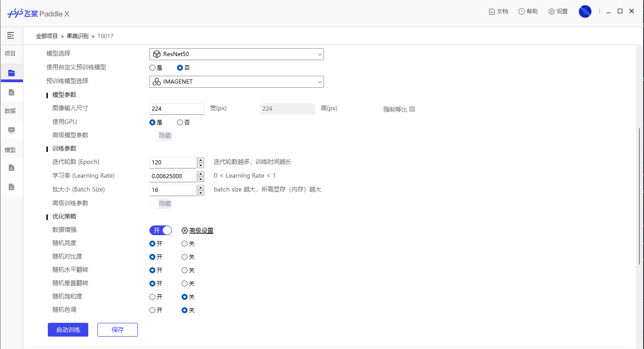Viewport: 644px width, 349px height.
Task: Select the dataset monitor icon under 数据
Action: click(11, 130)
